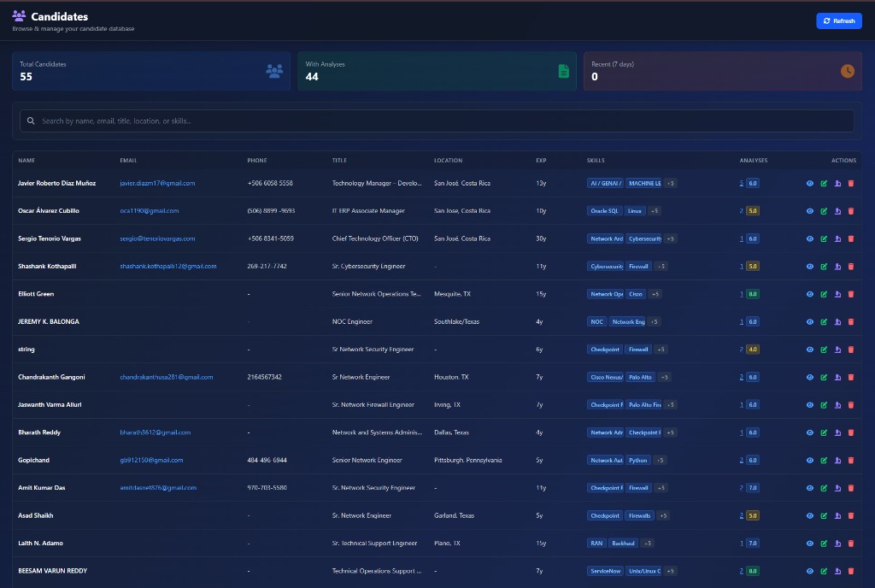
Task: Delete BEESAM VARUN REDDY's record
Action: click(x=851, y=571)
